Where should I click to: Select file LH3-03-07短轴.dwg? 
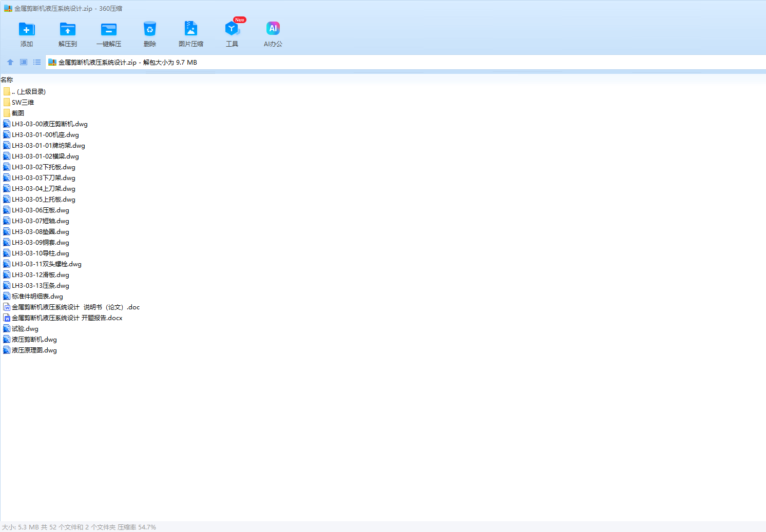pyautogui.click(x=41, y=221)
